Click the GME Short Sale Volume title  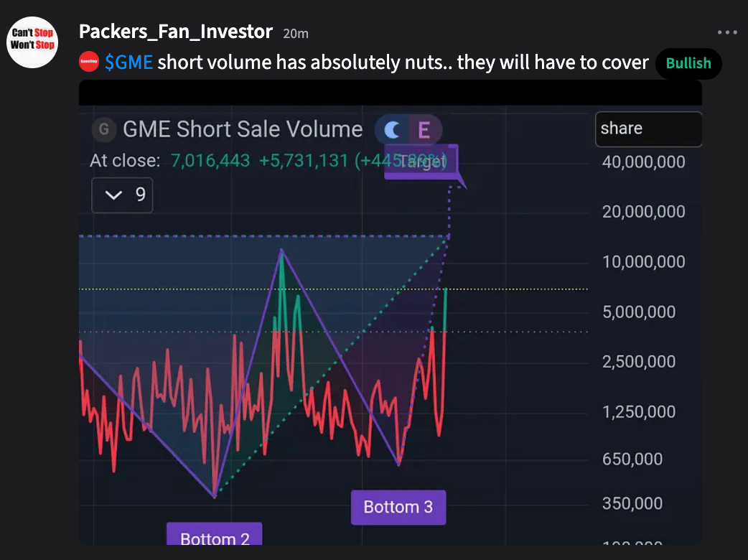point(243,129)
